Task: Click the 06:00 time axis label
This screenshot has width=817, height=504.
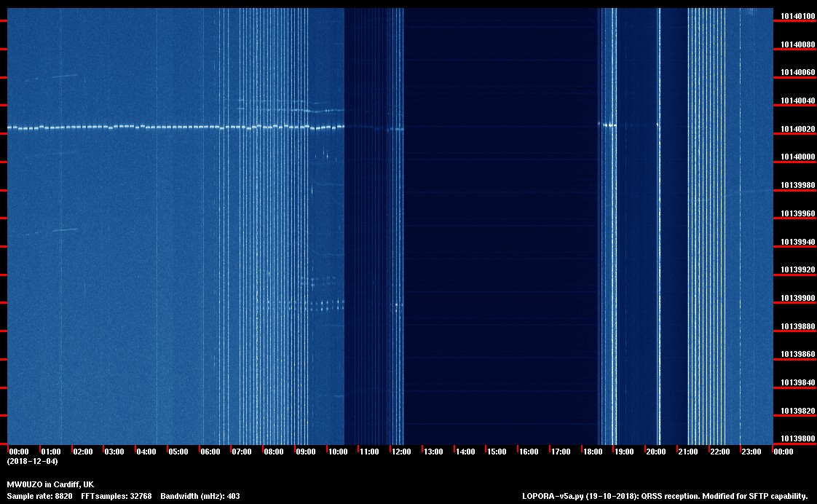Action: coord(210,452)
